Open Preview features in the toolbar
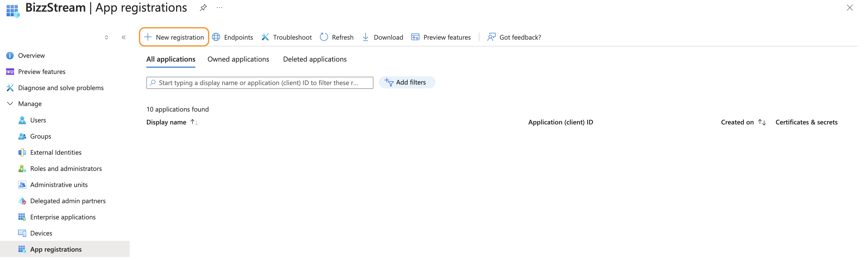This screenshot has height=260, width=868. coord(441,37)
